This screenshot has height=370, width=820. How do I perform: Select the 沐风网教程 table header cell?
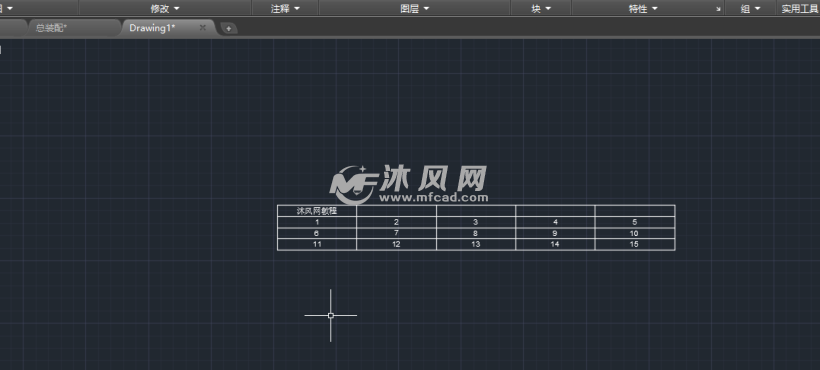(317, 211)
